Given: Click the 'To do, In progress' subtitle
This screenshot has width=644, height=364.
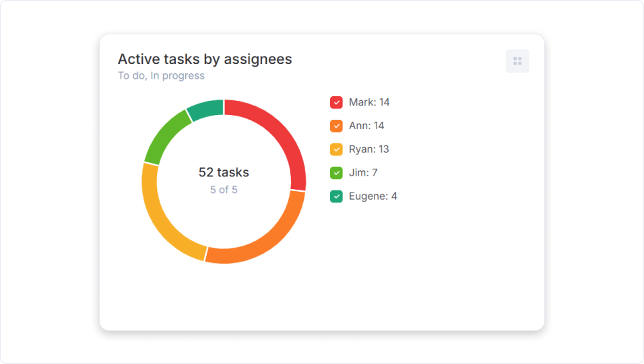Looking at the screenshot, I should tap(161, 76).
